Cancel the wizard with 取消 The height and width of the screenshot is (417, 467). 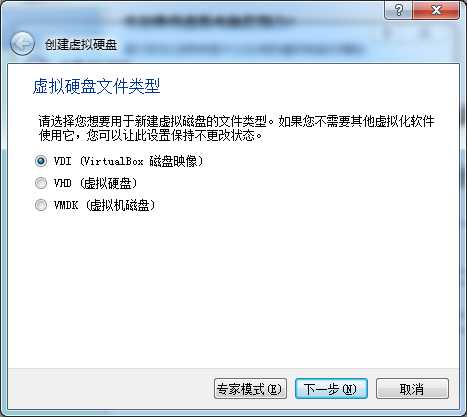tap(412, 389)
